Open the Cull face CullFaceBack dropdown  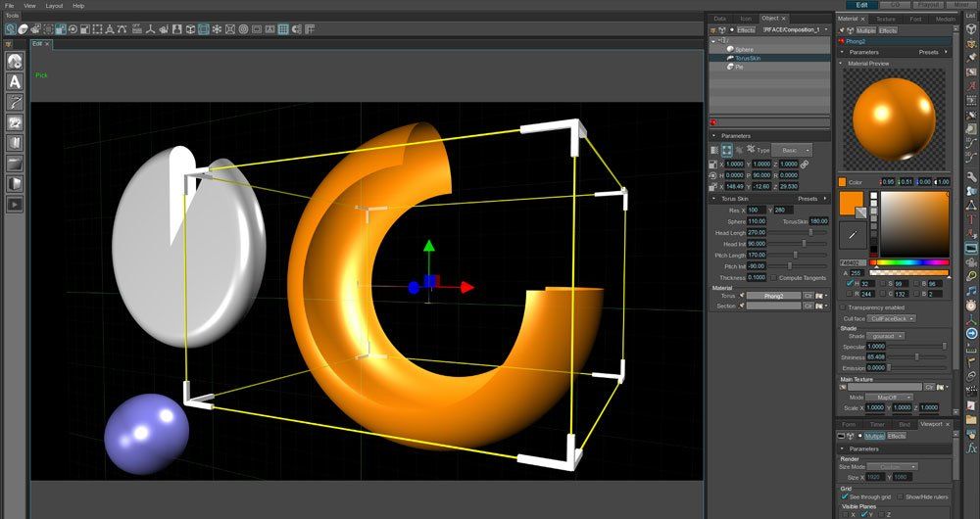[x=893, y=318]
